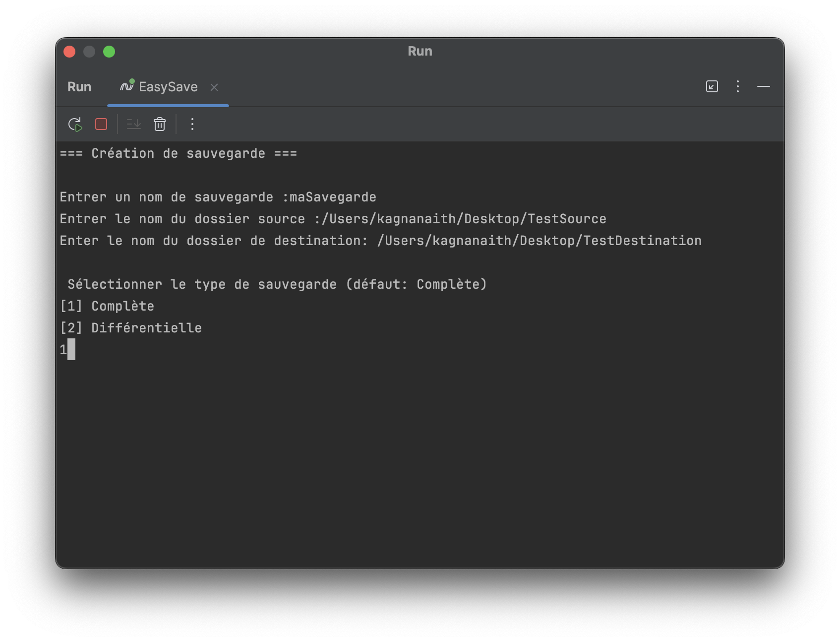This screenshot has height=642, width=840.
Task: Stop the running EasySave process
Action: (x=101, y=124)
